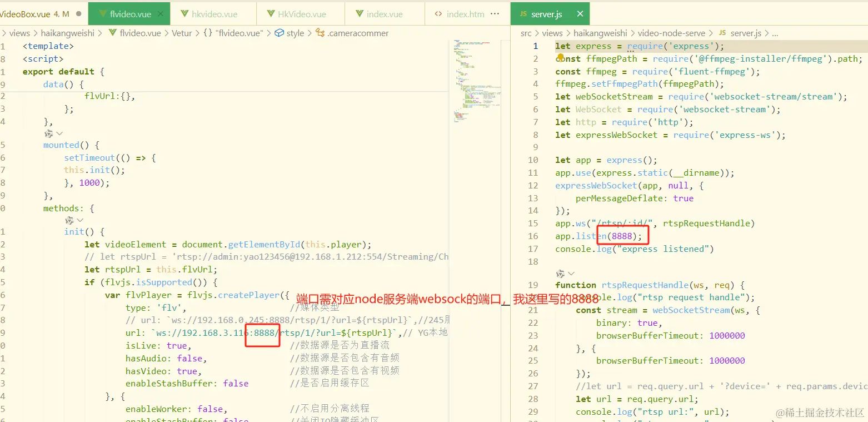Click the unsaved dot on VideoBox.vue tab

coord(78,14)
